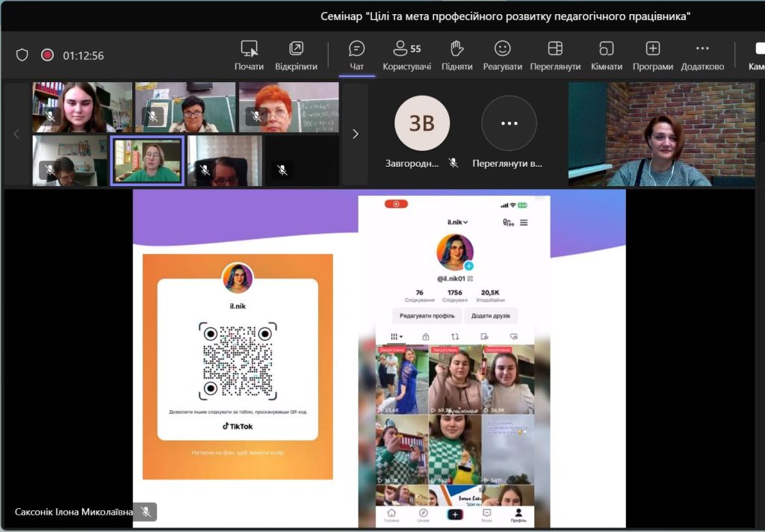Click Відкріпити pop-out button
The image size is (765, 532).
296,55
